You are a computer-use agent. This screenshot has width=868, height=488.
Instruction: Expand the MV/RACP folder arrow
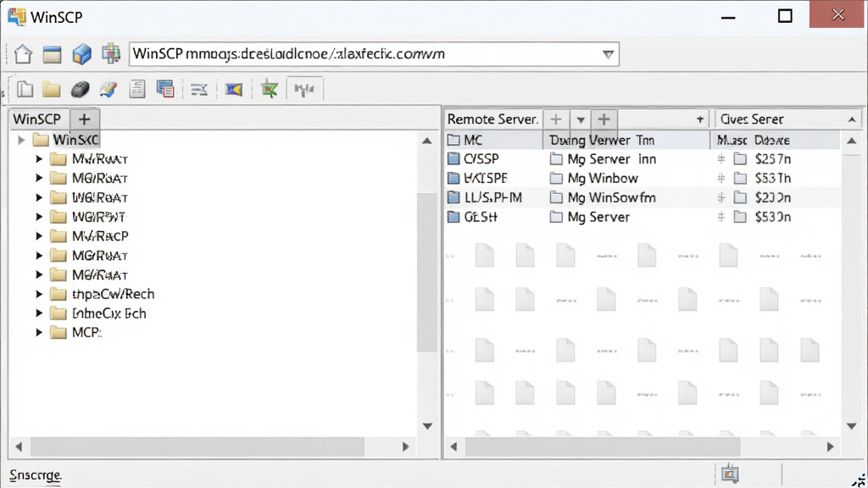click(39, 236)
